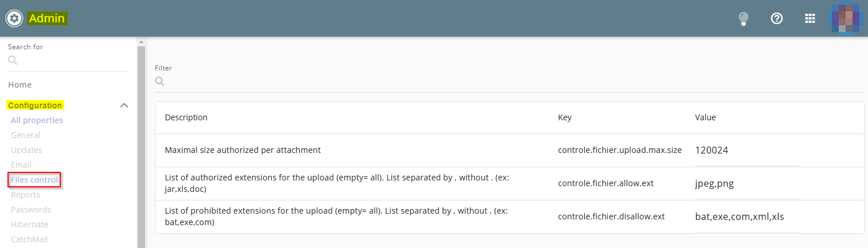Navigate to the Passwords settings
This screenshot has width=868, height=248.
[x=31, y=210]
